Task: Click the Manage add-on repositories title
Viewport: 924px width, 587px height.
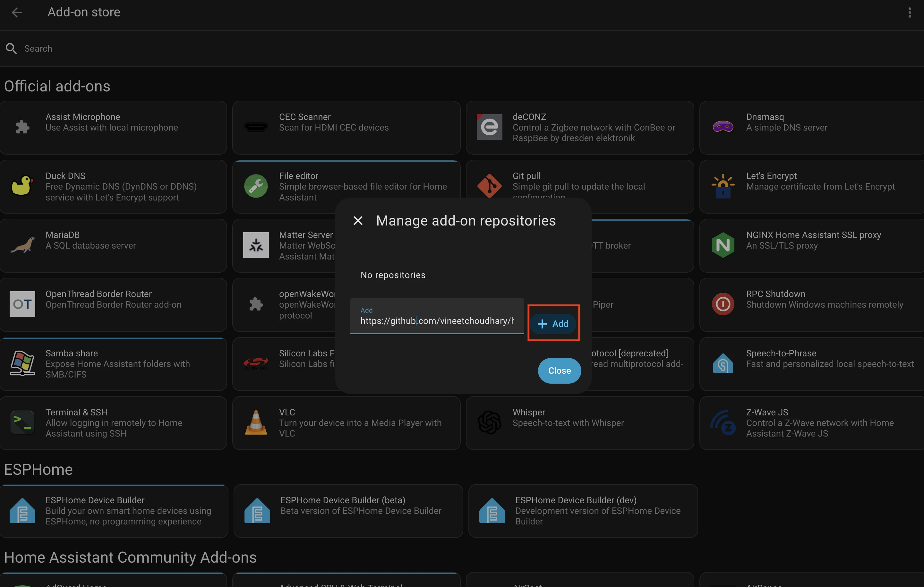Action: [466, 221]
